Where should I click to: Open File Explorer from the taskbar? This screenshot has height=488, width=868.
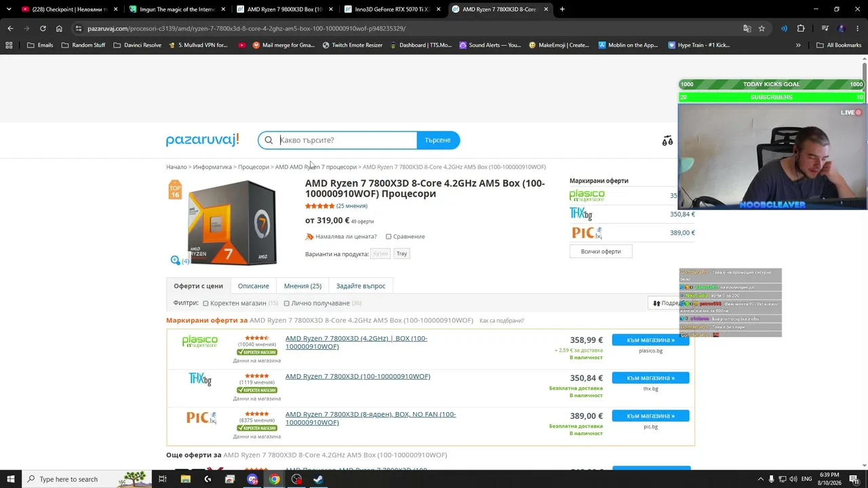(x=186, y=479)
